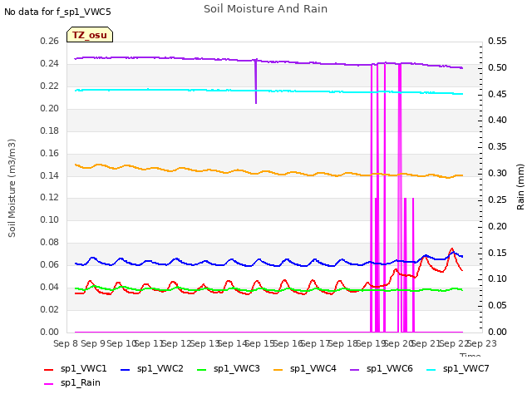Click the 0.30 right axis tick label
Image resolution: width=532 pixels, height=399 pixels.
497,174
